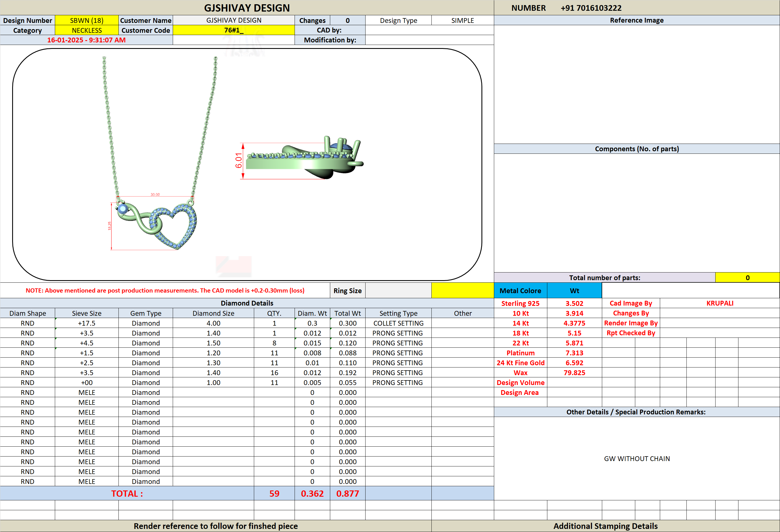780x532 pixels.
Task: Select the SIMPLE design type cell
Action: point(463,20)
